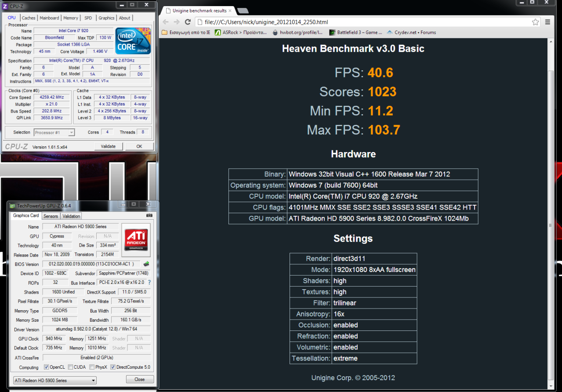The image size is (562, 392).
Task: Click the green BIOS save chip icon
Action: click(146, 264)
